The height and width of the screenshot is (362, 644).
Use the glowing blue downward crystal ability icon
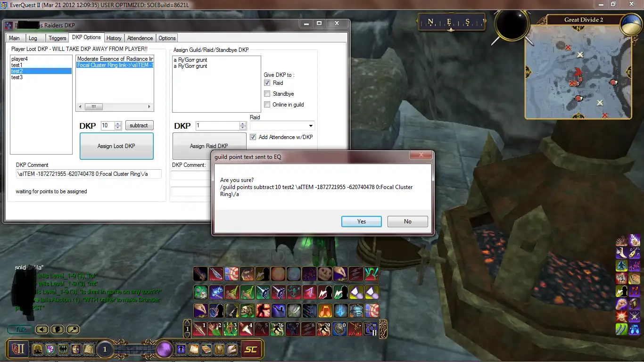(340, 310)
